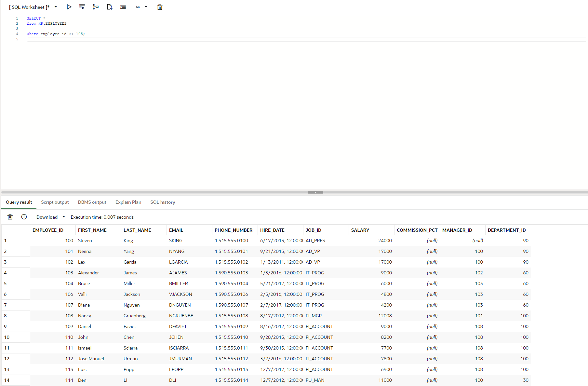588x386 pixels.
Task: Select the job ID cell 'PU_MAN'
Action: (326, 380)
